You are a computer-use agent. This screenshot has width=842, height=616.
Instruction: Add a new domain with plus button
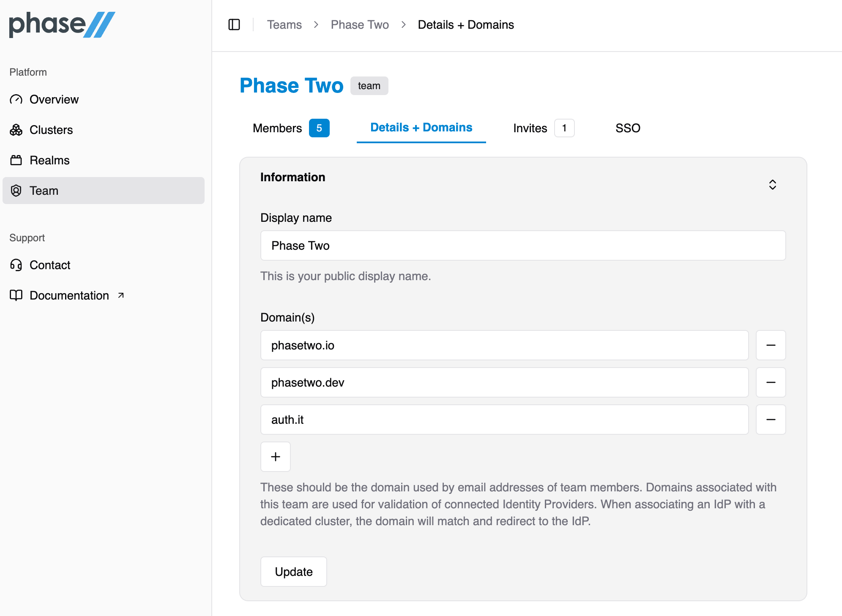tap(275, 457)
